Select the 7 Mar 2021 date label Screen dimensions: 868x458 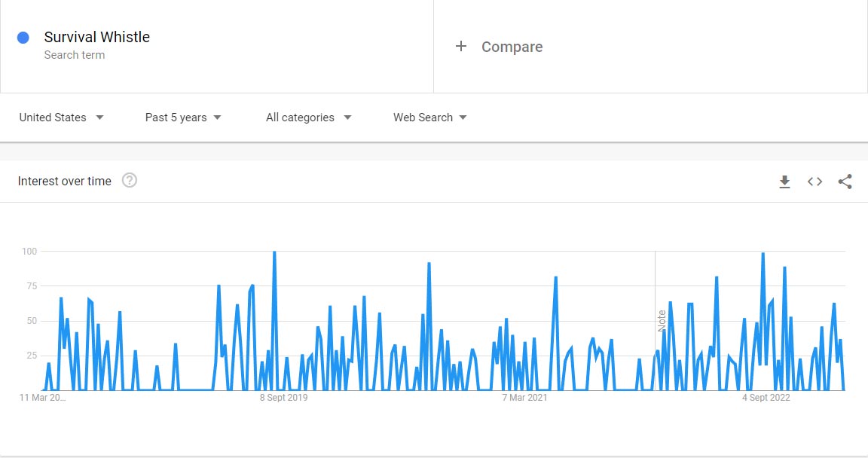pyautogui.click(x=525, y=398)
